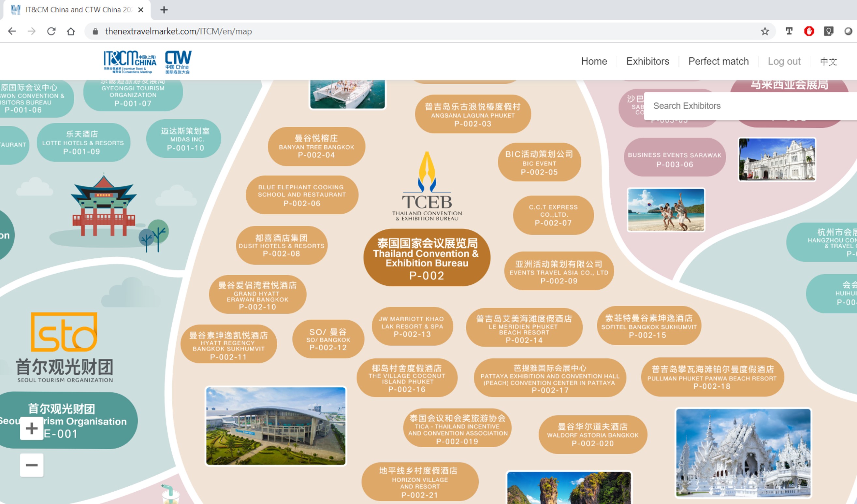
Task: Zoom in the map with plus button
Action: click(x=32, y=428)
